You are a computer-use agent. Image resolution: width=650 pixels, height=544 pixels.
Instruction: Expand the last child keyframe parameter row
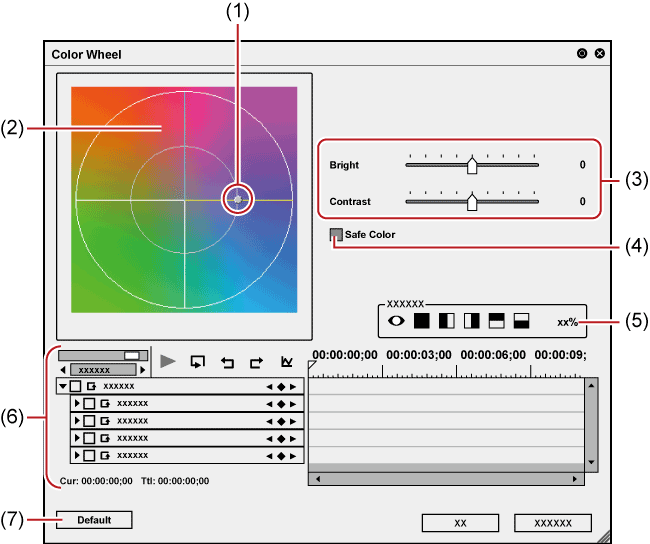78,456
